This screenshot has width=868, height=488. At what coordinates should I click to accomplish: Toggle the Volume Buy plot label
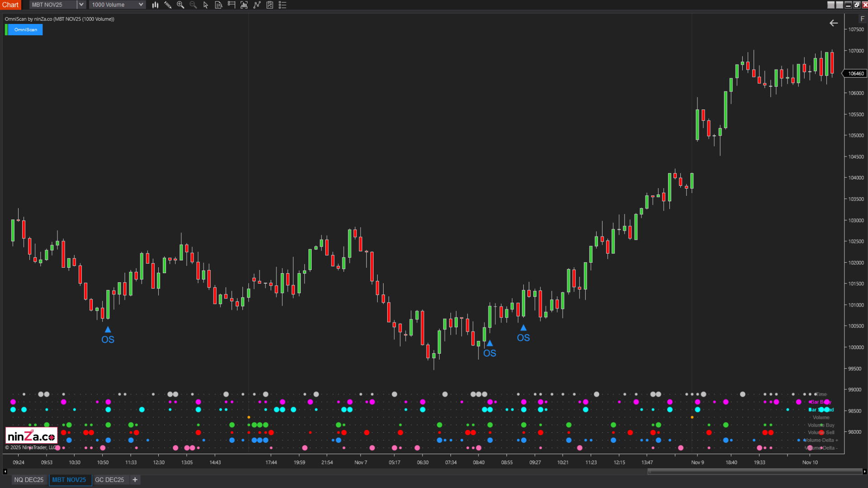pos(820,425)
